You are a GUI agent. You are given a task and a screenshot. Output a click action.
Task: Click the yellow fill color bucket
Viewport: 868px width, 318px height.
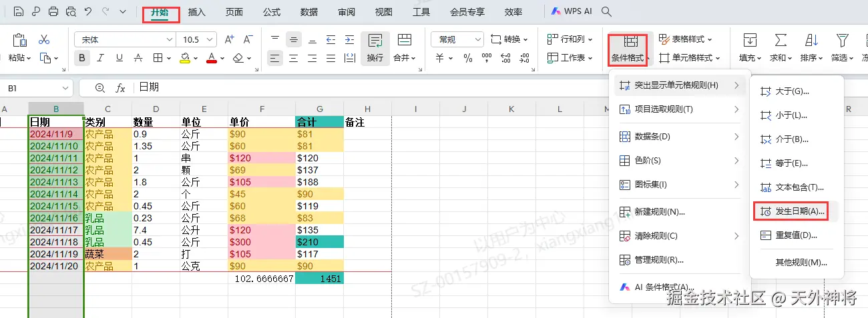186,58
